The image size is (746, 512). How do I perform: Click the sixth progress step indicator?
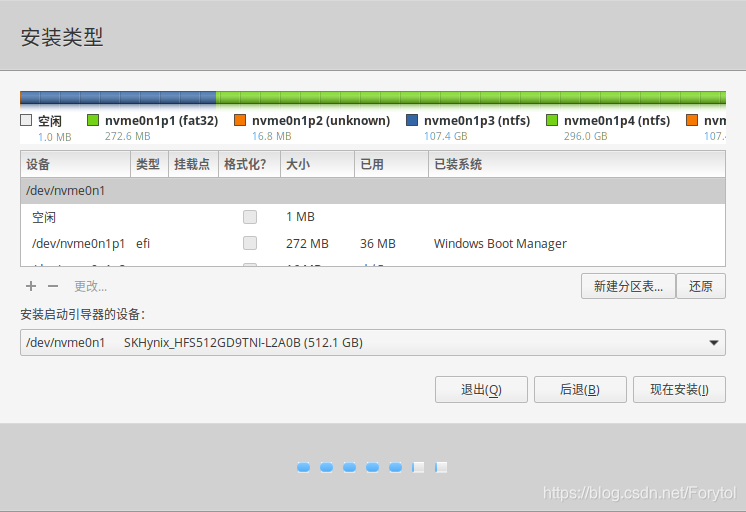click(x=418, y=467)
